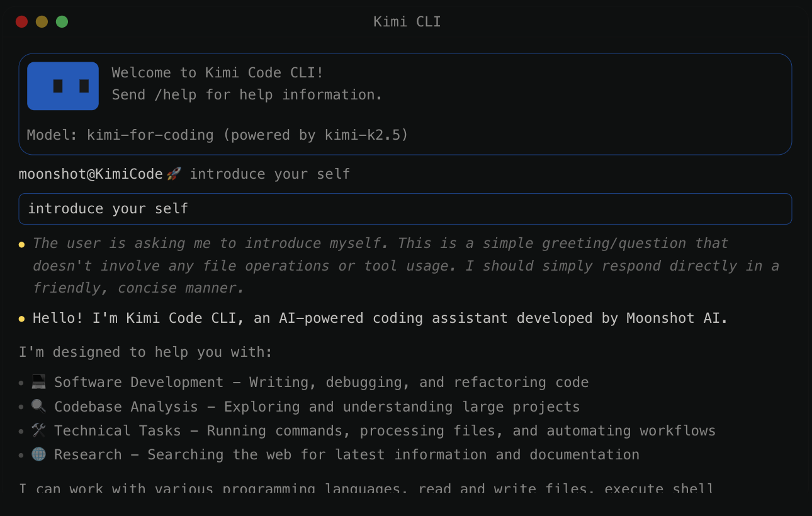The width and height of the screenshot is (812, 516).
Task: Click the 'moonshot@KimiCode' prompt label
Action: pyautogui.click(x=91, y=174)
